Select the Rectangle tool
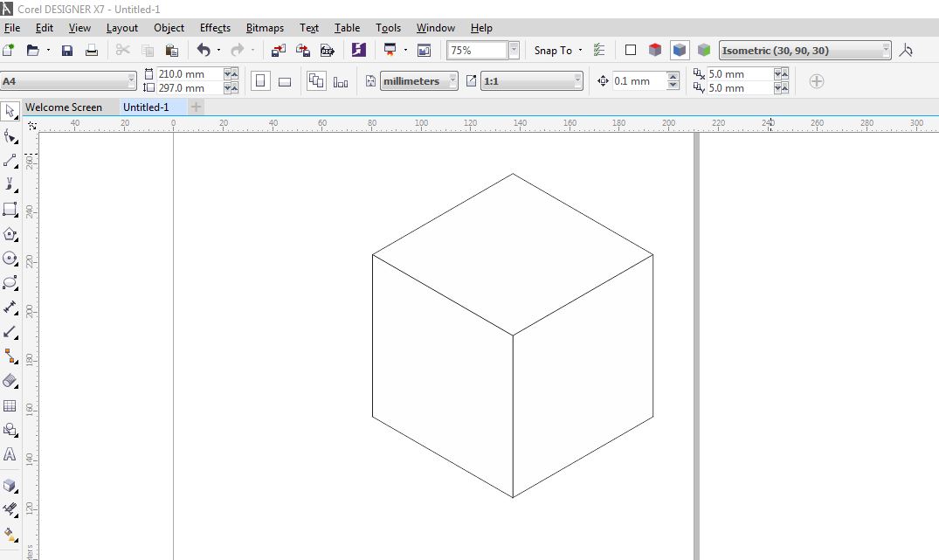Screen dimensions: 939x560 click(x=10, y=210)
